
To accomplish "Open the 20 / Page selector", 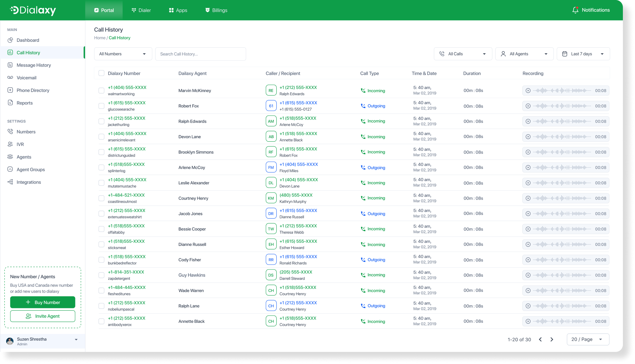I will point(588,339).
